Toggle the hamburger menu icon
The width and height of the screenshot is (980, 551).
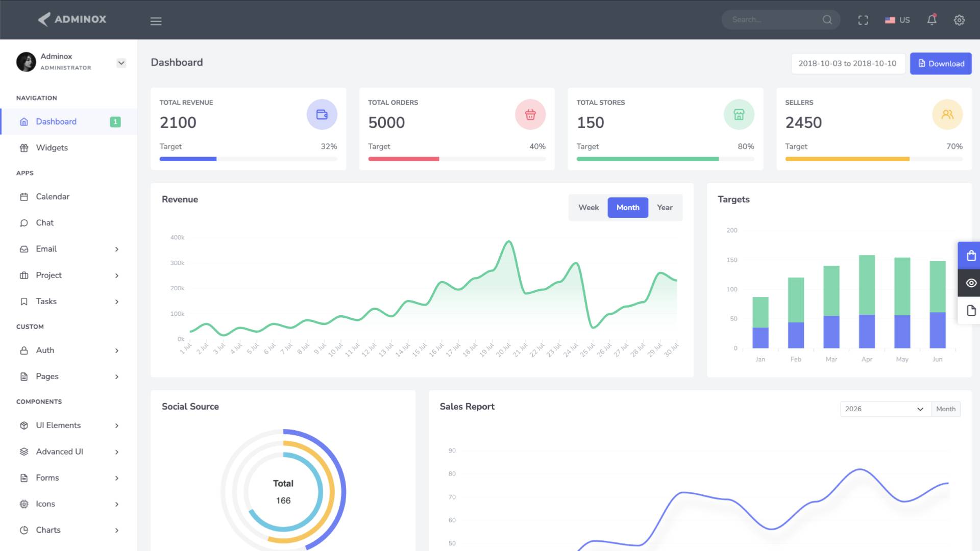(x=156, y=21)
